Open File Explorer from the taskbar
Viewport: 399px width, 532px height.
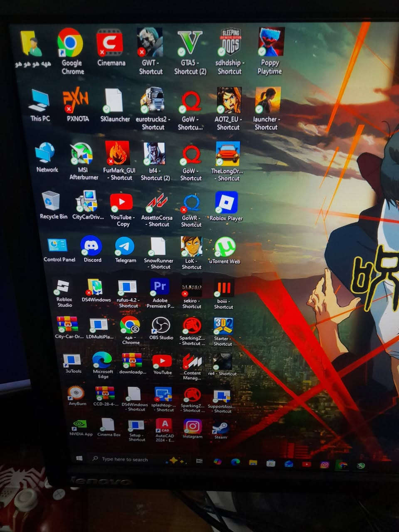point(253,462)
